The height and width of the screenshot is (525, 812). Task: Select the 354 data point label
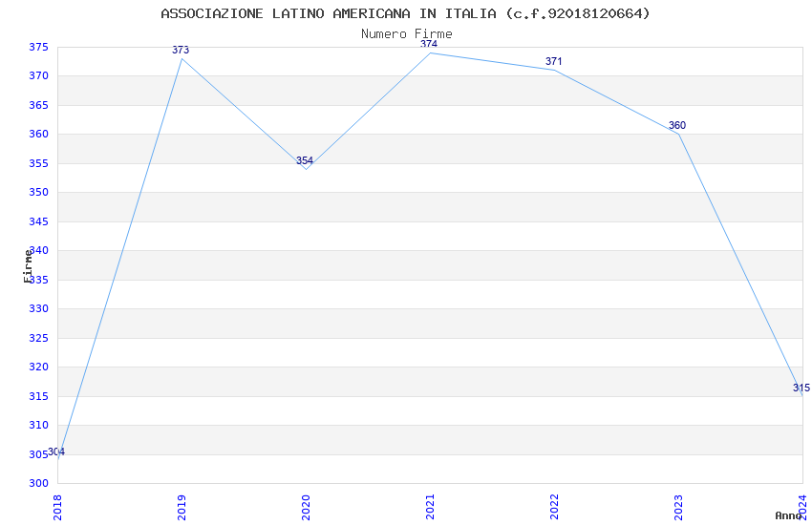[305, 161]
